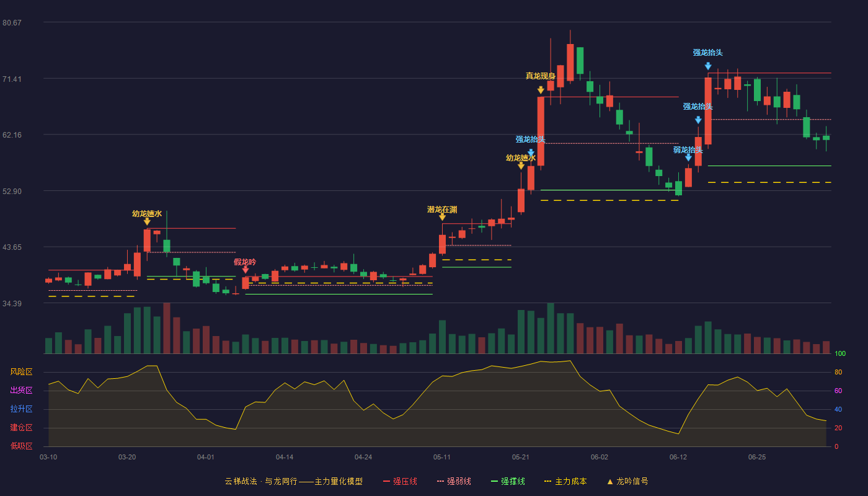Click the 幼龙嬉水 arrow near 03-20

pos(147,221)
